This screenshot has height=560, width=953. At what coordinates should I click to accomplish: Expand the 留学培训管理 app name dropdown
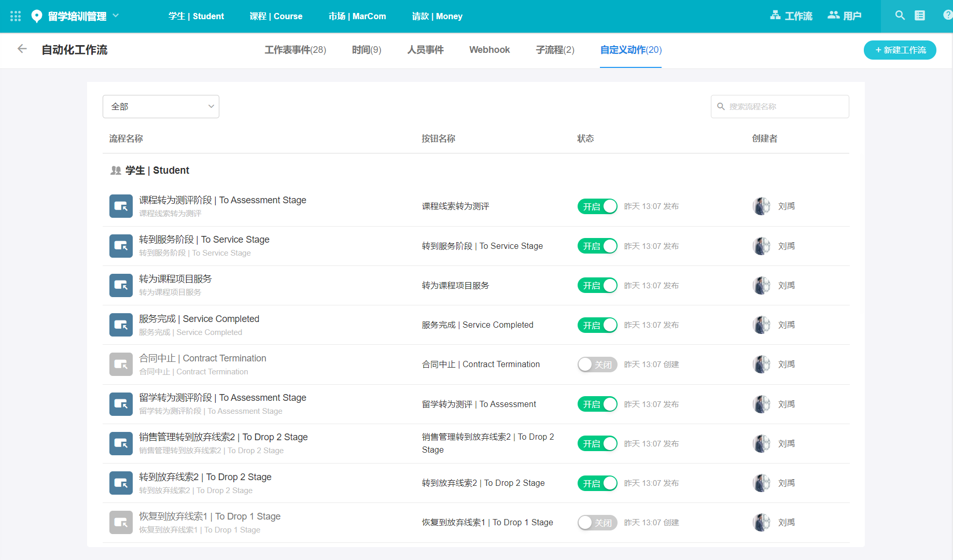pyautogui.click(x=116, y=16)
